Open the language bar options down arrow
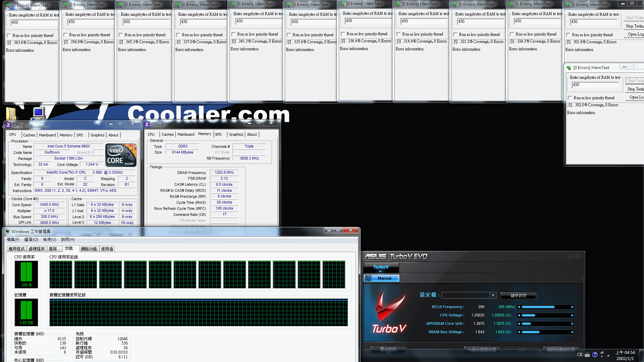644x362 pixels. point(602,357)
